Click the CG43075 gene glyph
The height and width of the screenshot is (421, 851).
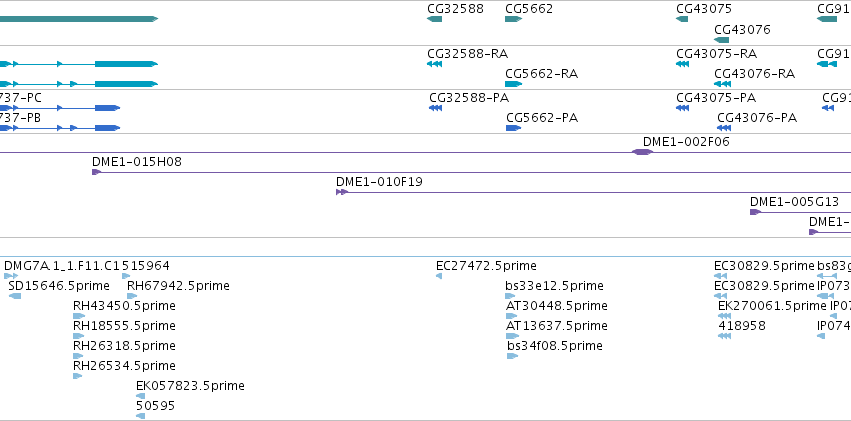coord(682,19)
